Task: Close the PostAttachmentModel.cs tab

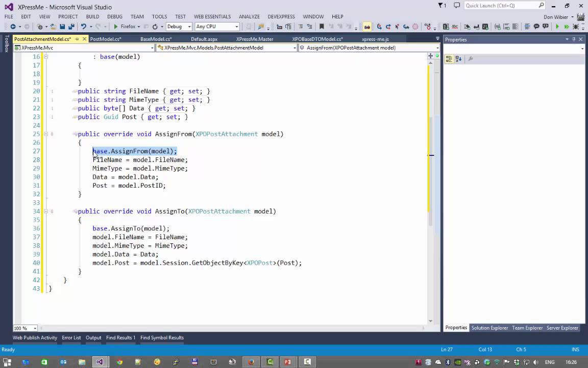Action: [x=84, y=39]
